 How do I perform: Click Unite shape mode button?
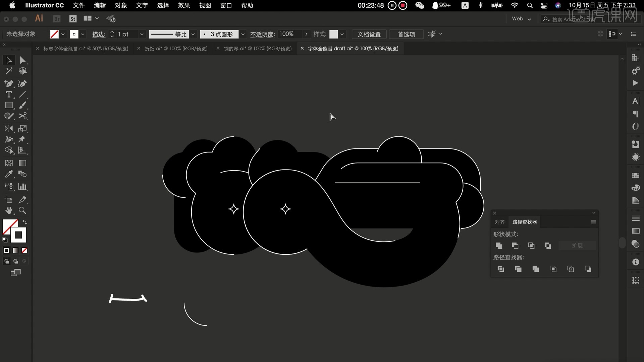[498, 245]
